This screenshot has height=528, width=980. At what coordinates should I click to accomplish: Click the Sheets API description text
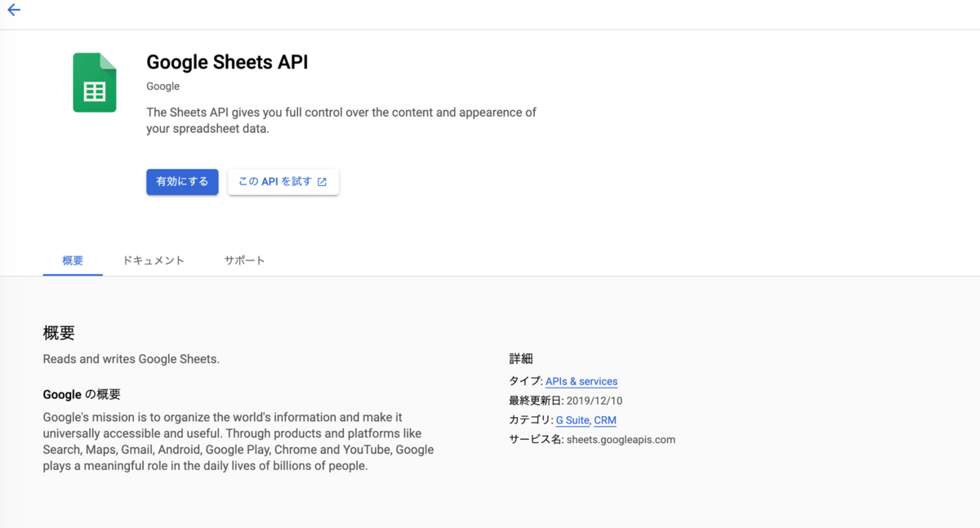point(341,120)
